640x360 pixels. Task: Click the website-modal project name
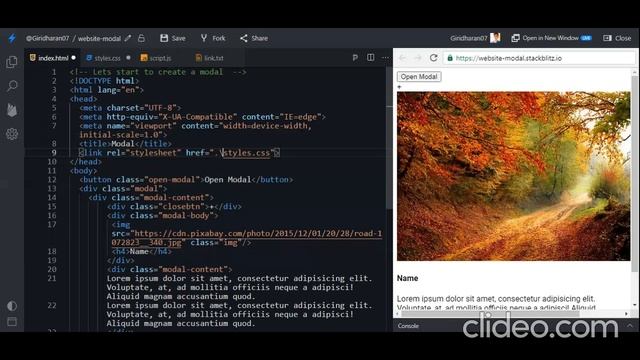point(99,38)
